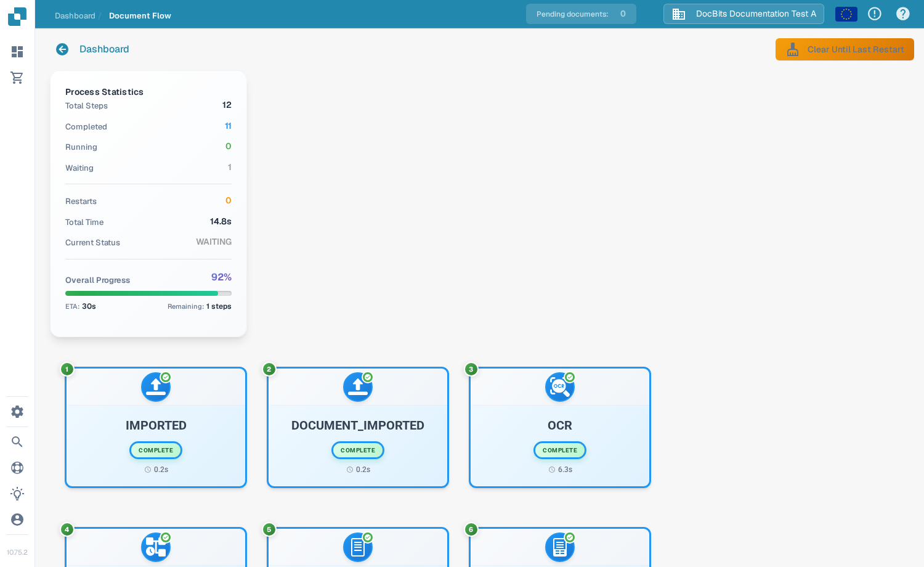The image size is (924, 567).
Task: Open settings gear in sidebar
Action: click(x=17, y=412)
